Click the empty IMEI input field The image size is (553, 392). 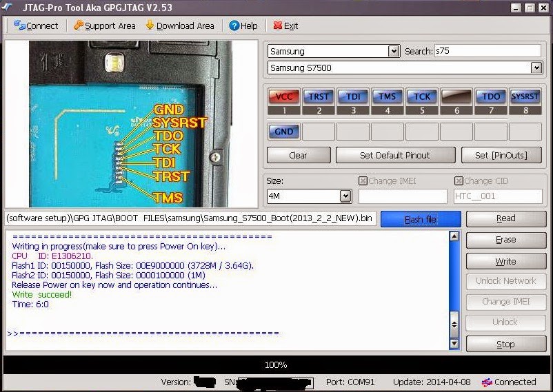[403, 196]
